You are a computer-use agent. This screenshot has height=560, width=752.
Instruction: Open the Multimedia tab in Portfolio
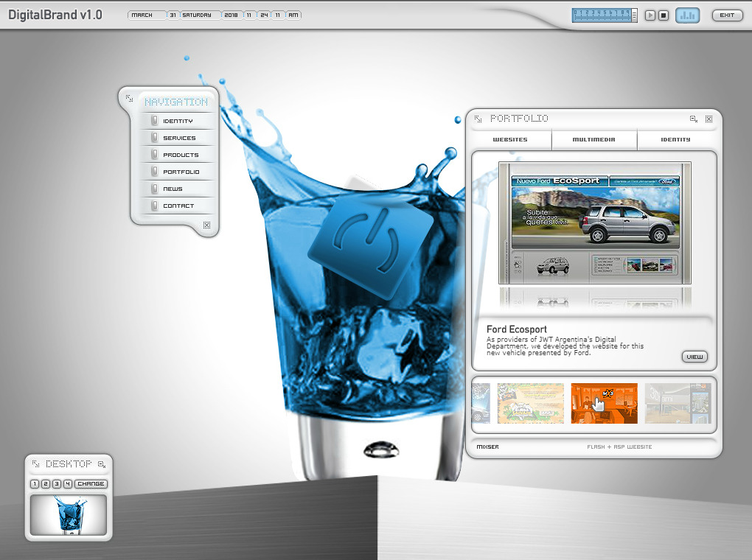(593, 139)
